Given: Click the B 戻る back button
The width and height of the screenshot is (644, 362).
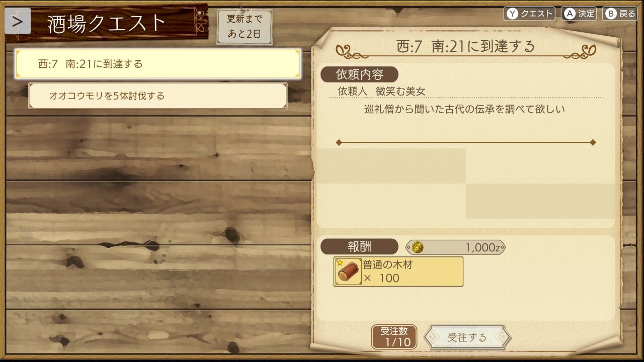Looking at the screenshot, I should (x=620, y=14).
